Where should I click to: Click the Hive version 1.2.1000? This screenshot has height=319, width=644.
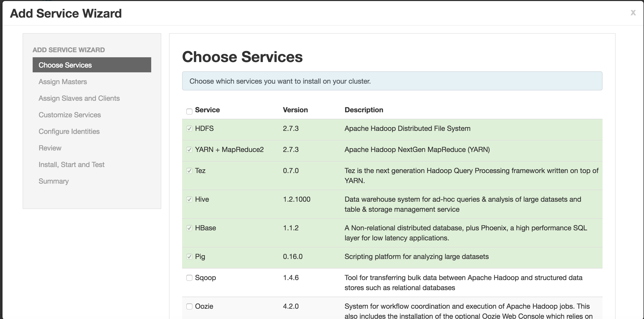(x=297, y=199)
